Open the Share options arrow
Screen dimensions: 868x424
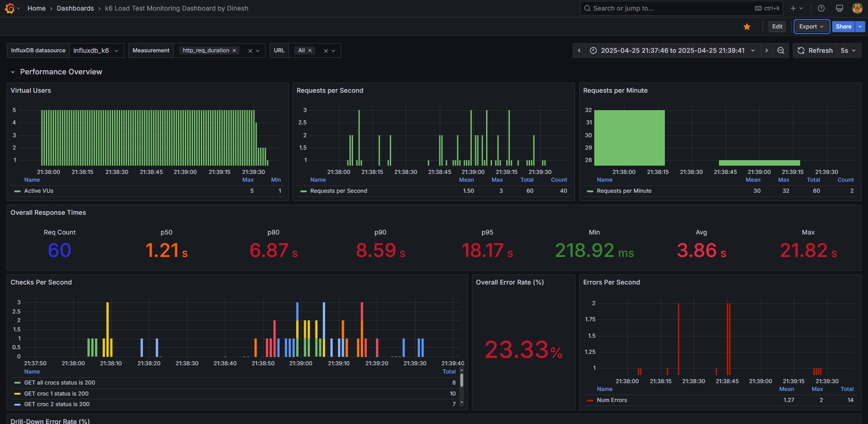tap(860, 27)
